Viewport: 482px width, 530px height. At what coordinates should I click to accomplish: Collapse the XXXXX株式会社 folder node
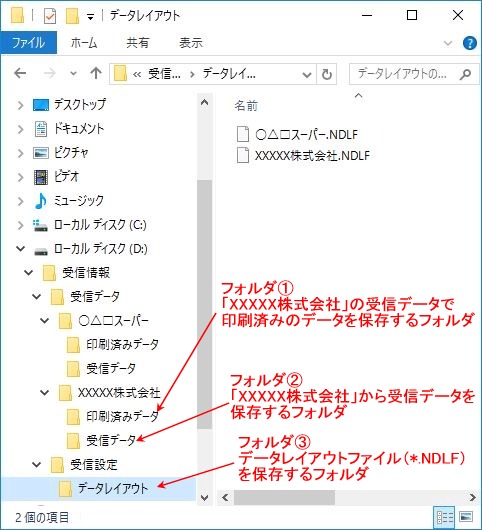click(x=45, y=393)
